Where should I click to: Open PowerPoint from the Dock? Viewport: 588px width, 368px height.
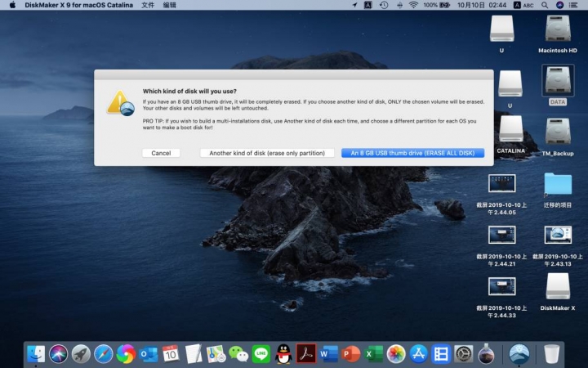(351, 354)
